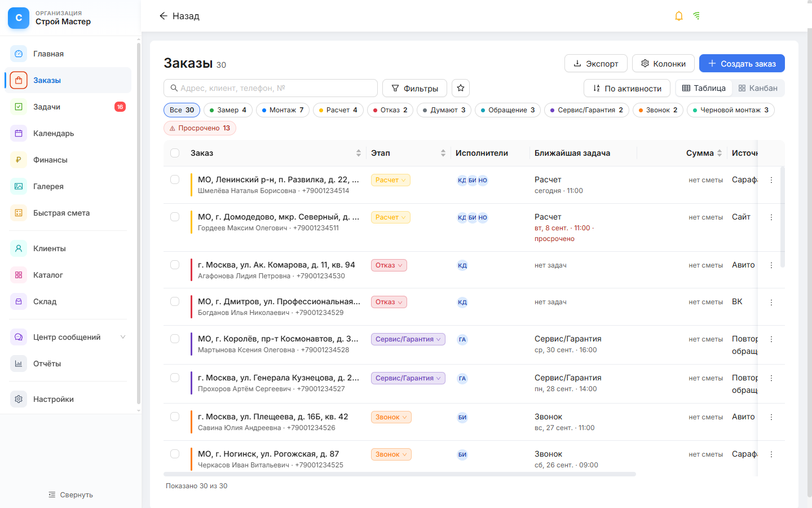This screenshot has height=508, width=812.
Task: Select the Богданов Илья Николаевич order checkbox
Action: click(175, 301)
